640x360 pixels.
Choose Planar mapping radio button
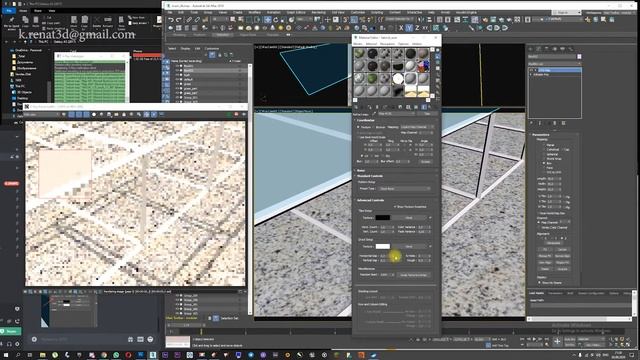pos(544,144)
